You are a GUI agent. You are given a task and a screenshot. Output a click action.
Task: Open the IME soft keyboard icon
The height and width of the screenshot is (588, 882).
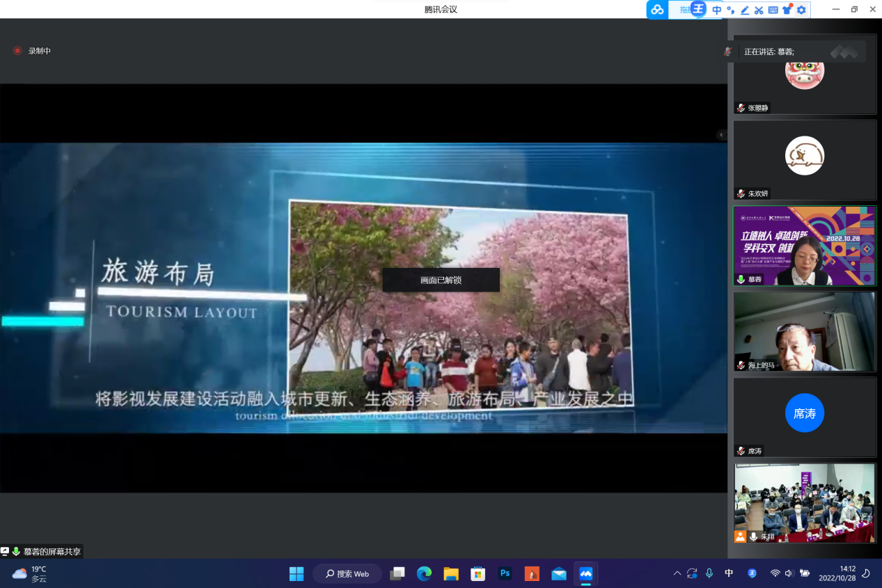(773, 10)
